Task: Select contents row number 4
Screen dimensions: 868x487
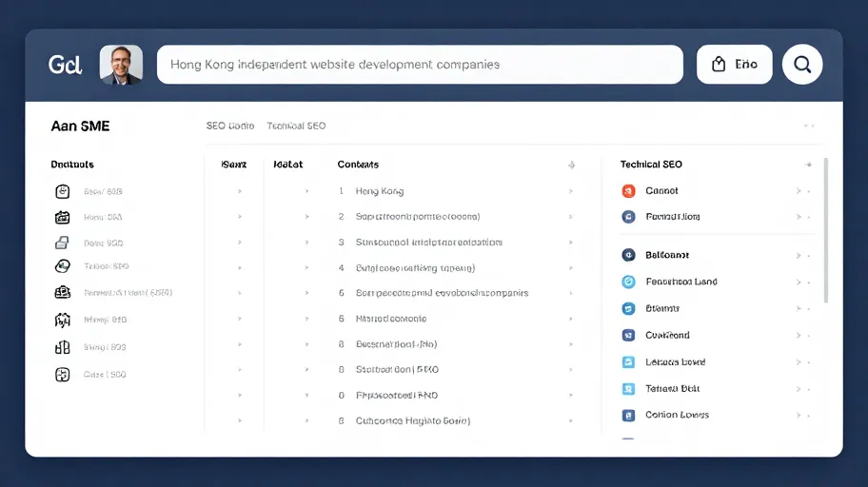Action: click(455, 268)
